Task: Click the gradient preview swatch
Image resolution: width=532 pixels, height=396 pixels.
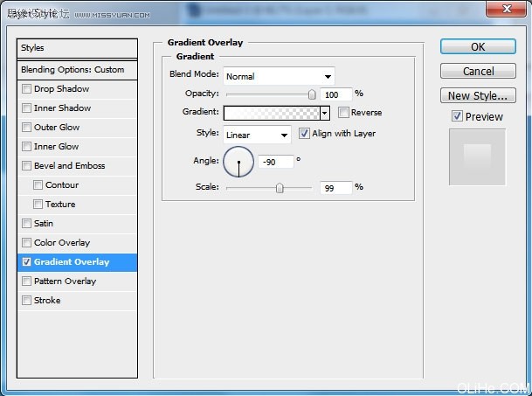Action: coord(272,113)
